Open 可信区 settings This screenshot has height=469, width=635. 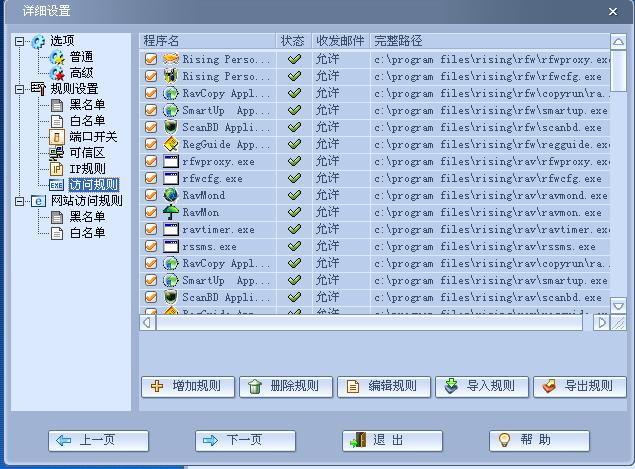(87, 153)
